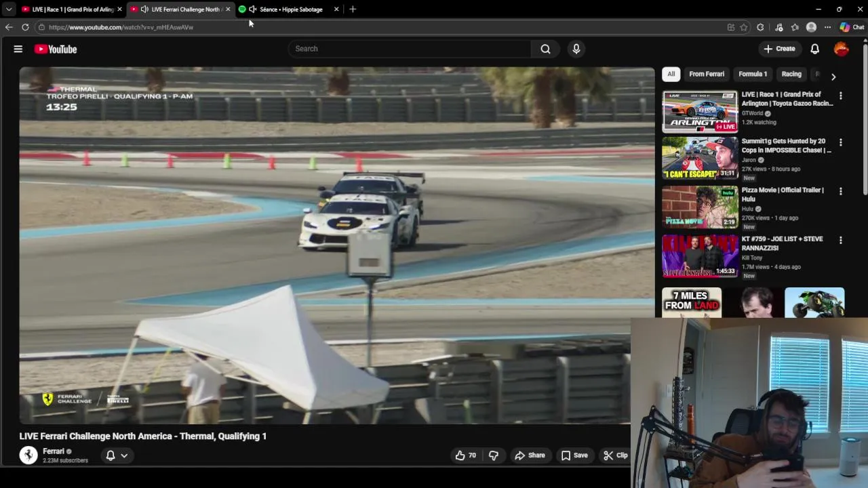Viewport: 868px width, 488px height.
Task: Open the GTWorld channel name
Action: tap(753, 113)
